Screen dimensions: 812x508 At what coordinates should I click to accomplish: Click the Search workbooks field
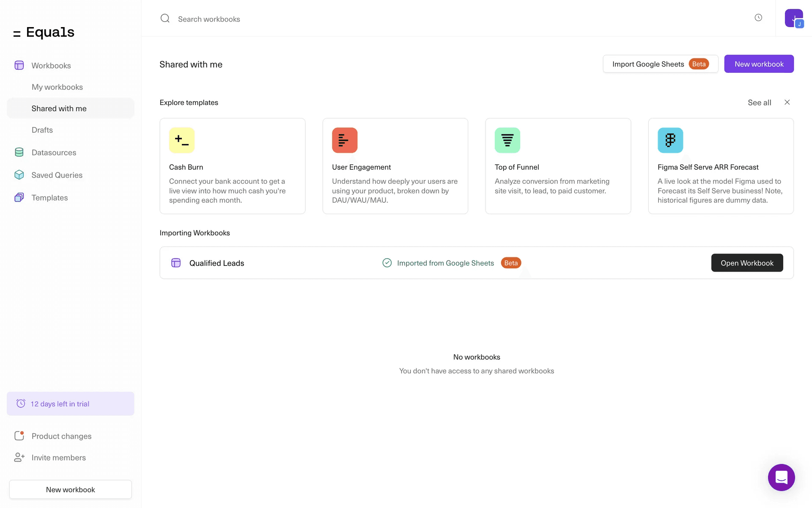point(209,19)
